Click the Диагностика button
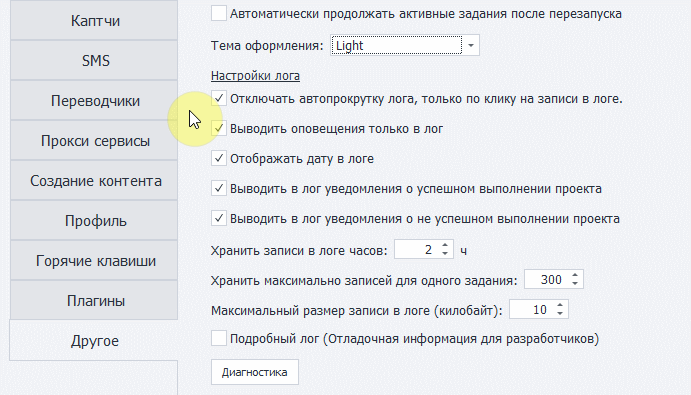 click(255, 372)
